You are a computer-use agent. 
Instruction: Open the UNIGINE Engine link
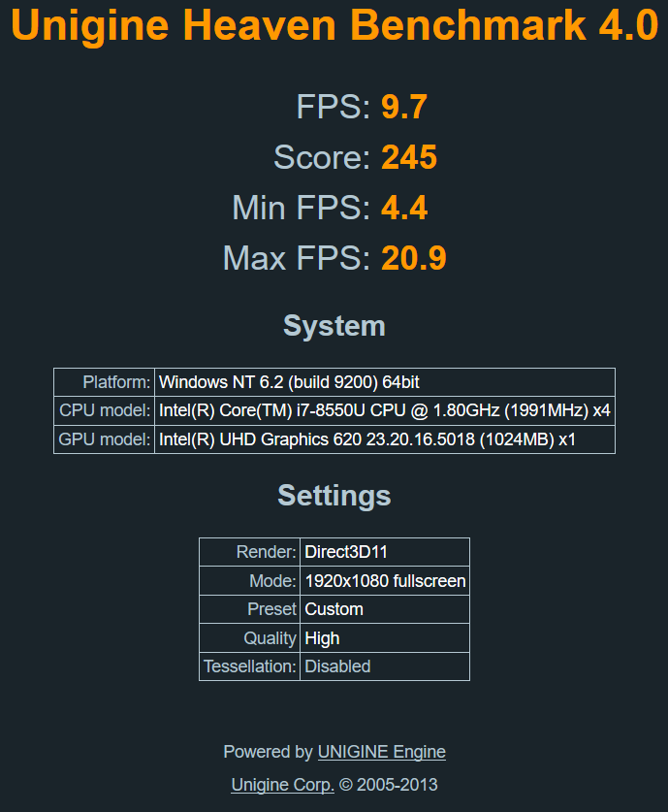381,752
